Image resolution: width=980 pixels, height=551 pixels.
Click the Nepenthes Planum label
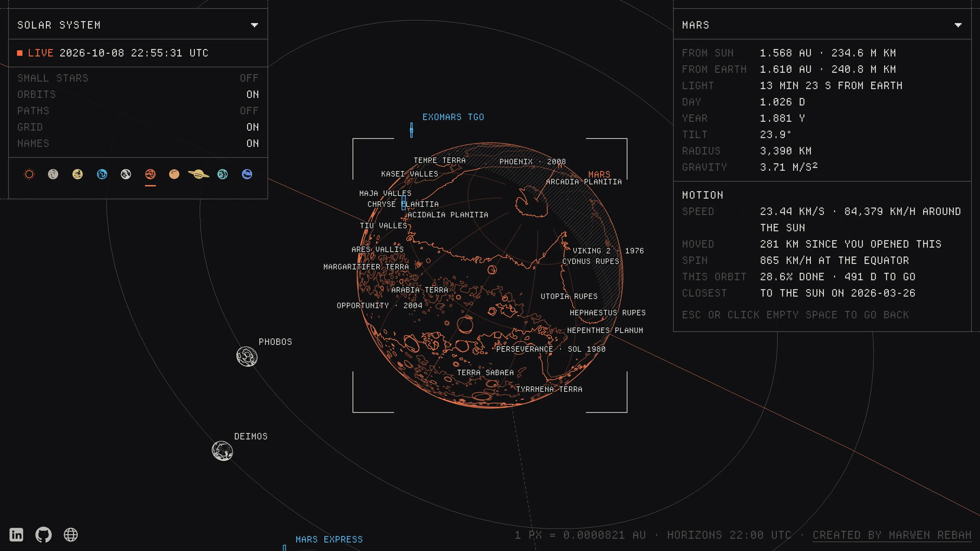coord(605,330)
